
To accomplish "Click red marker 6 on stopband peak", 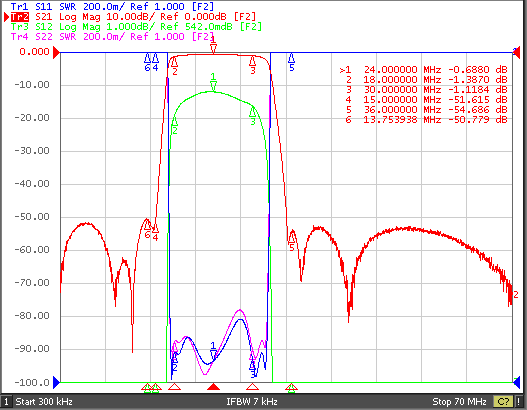I will point(147,229).
